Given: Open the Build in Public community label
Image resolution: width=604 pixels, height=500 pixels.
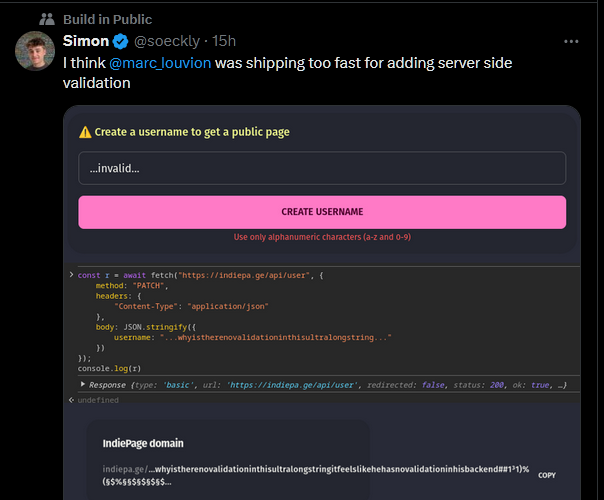Looking at the screenshot, I should [x=107, y=19].
